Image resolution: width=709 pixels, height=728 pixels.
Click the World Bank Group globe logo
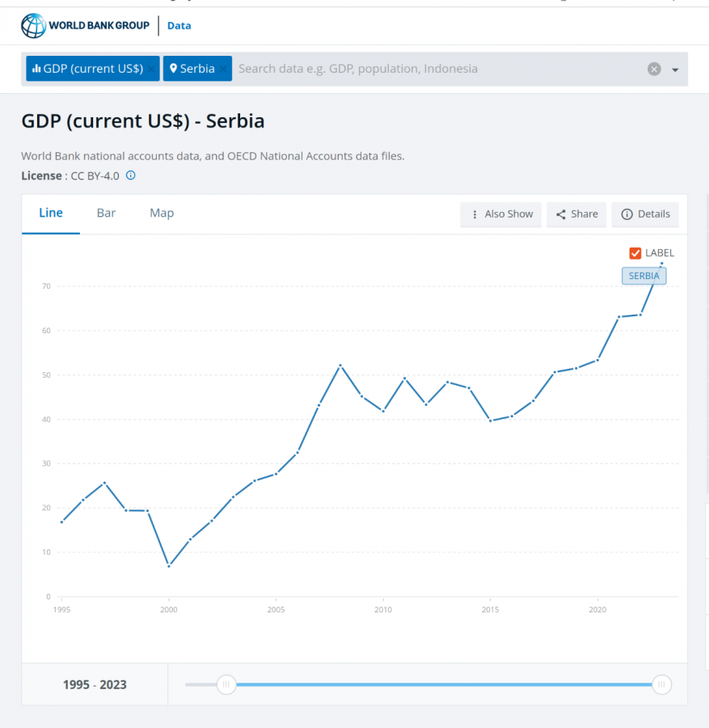[34, 26]
